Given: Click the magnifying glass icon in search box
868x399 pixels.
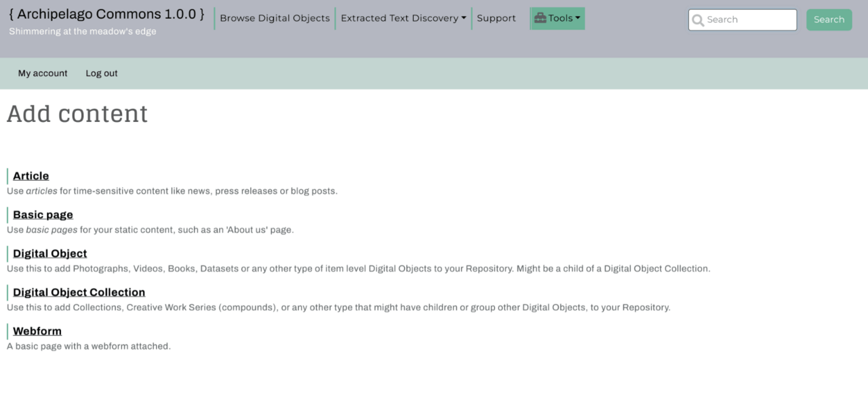Looking at the screenshot, I should coord(698,20).
